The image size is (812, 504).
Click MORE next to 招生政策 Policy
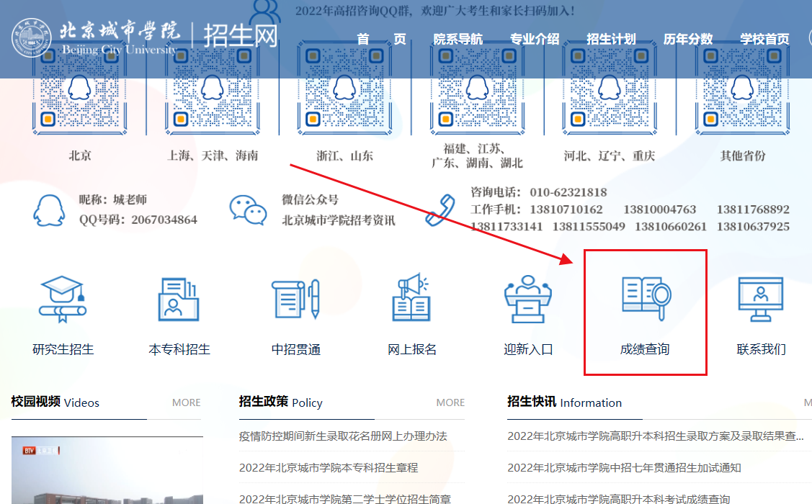[x=450, y=402]
